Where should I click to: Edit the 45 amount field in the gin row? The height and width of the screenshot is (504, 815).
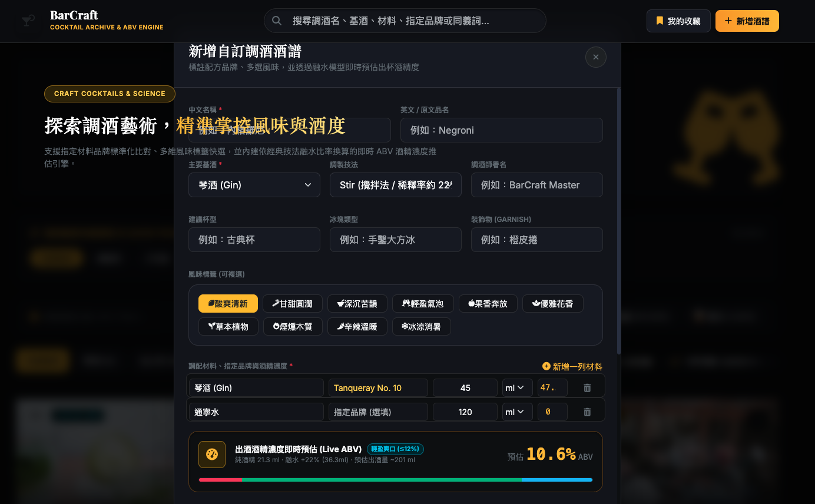465,388
